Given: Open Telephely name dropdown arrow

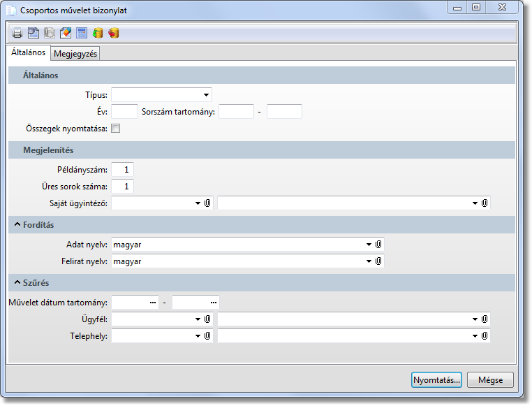Looking at the screenshot, I should (475, 336).
